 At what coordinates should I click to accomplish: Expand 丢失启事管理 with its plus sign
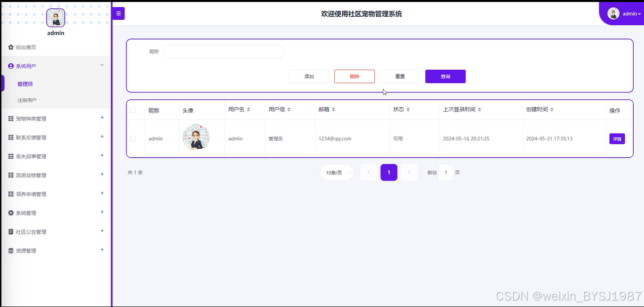tap(102, 155)
